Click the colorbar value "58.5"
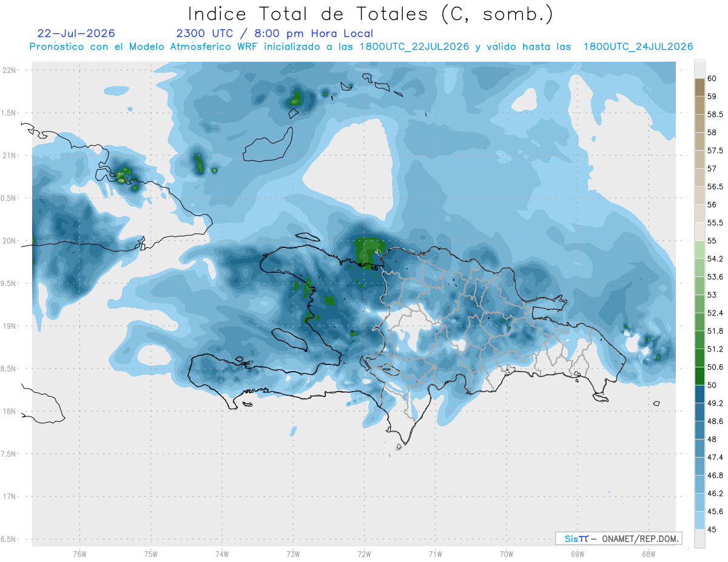 [x=715, y=114]
